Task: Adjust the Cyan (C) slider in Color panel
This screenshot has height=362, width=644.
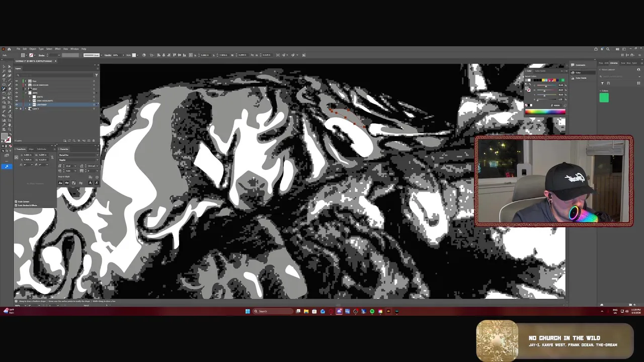Action: pos(546,85)
